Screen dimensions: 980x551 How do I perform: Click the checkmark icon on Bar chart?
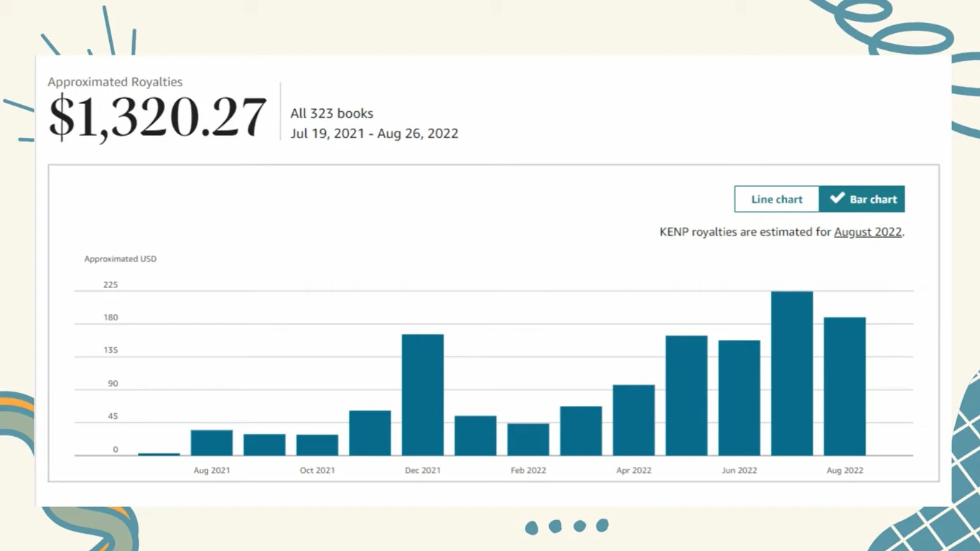pyautogui.click(x=836, y=198)
